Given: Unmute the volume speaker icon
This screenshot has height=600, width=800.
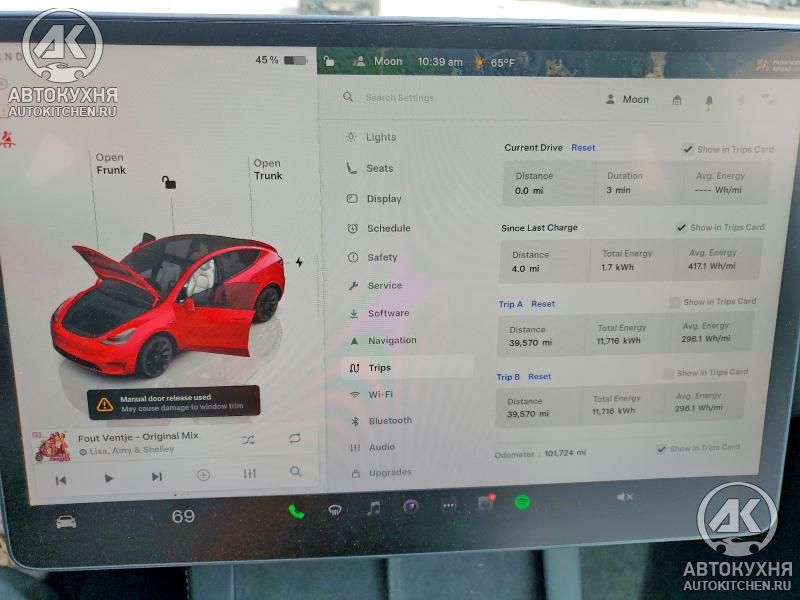Looking at the screenshot, I should 624,496.
